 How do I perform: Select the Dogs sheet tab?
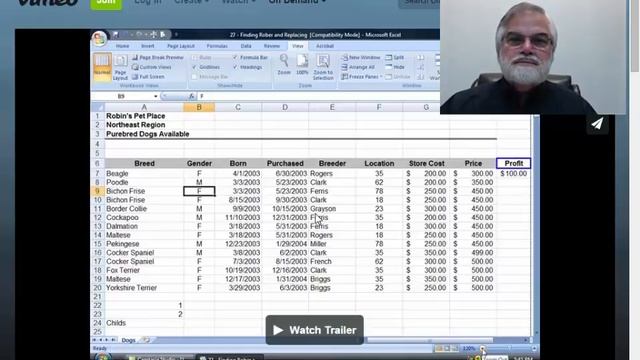coord(128,340)
